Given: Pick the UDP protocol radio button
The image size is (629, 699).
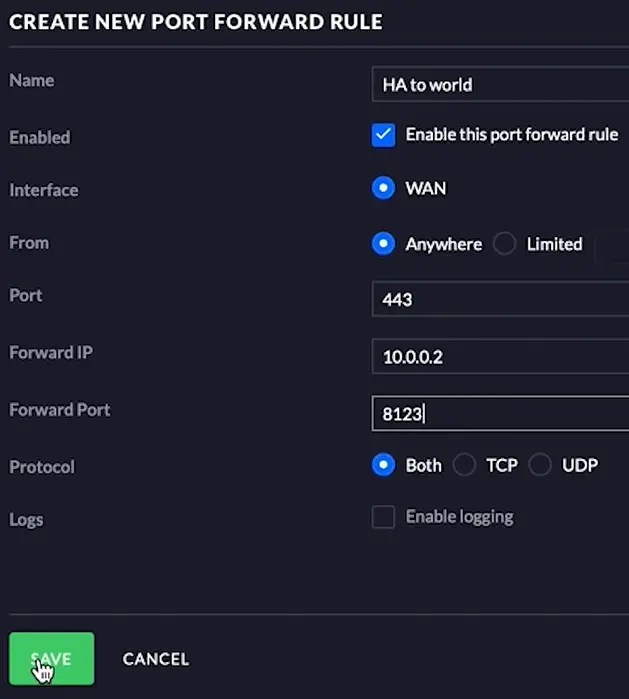Looking at the screenshot, I should 540,465.
